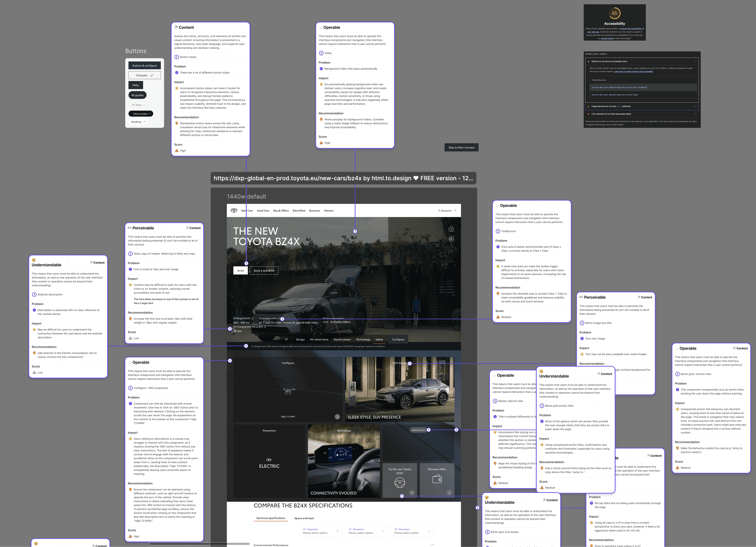Click the Toyota logo in the navbar
Viewport: 756px width, 547px height.
(234, 210)
